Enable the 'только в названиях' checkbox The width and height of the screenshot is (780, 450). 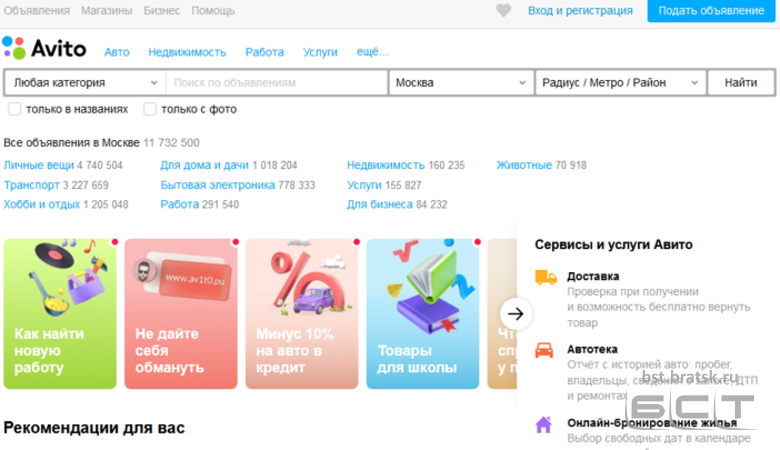tap(15, 109)
